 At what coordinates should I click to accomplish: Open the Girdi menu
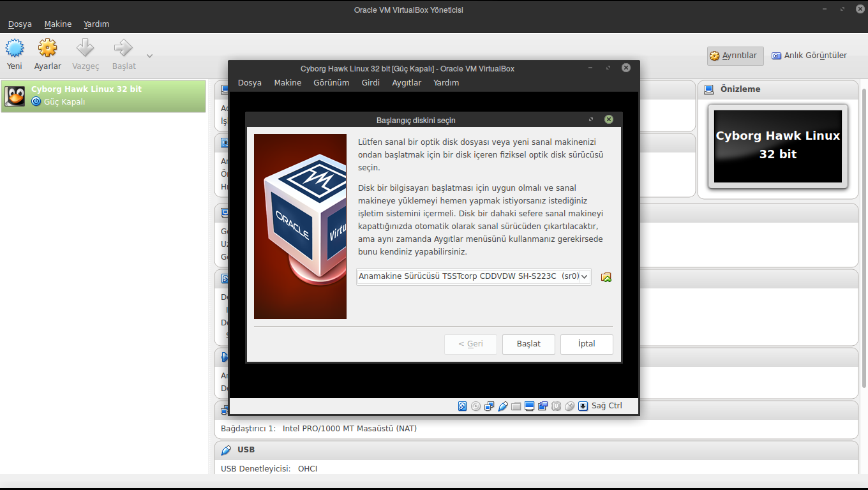[x=371, y=83]
